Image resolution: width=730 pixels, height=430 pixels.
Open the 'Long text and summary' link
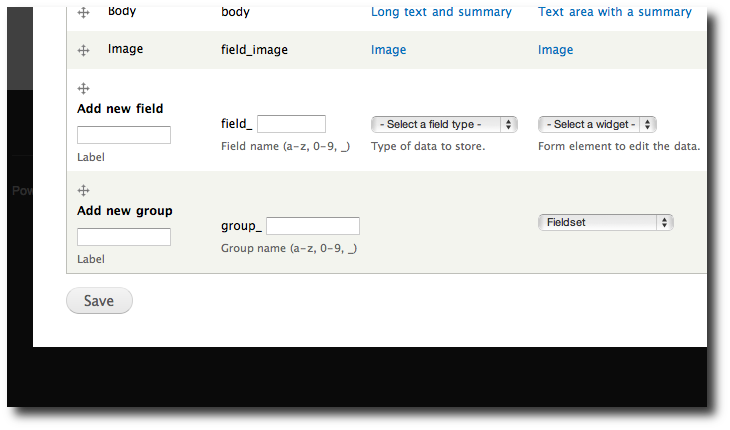click(x=441, y=12)
